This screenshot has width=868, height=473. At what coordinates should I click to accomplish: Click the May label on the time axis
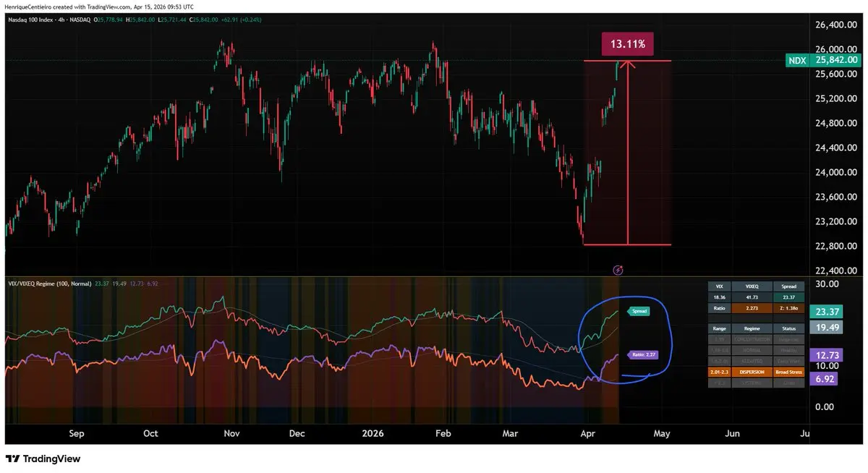tap(661, 434)
